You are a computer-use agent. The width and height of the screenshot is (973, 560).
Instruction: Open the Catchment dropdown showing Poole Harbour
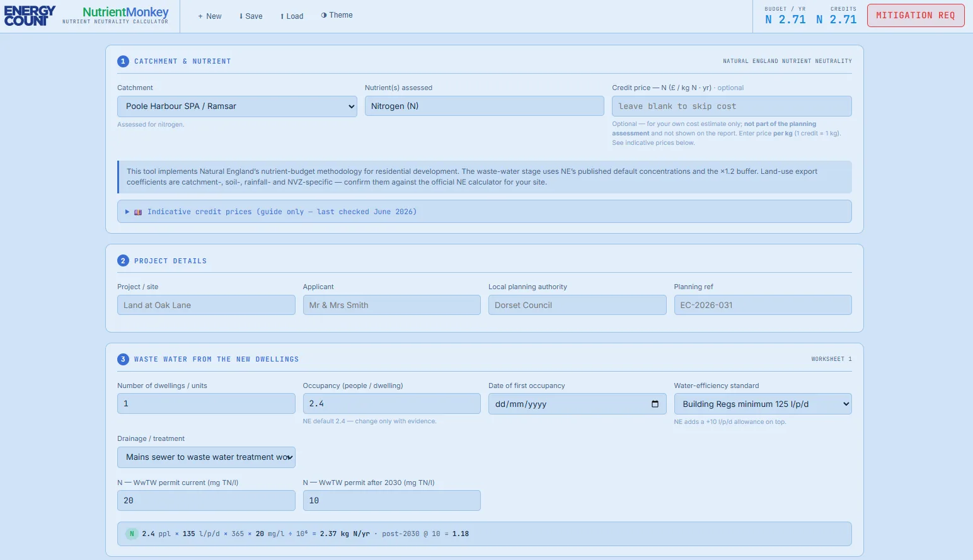pyautogui.click(x=237, y=106)
